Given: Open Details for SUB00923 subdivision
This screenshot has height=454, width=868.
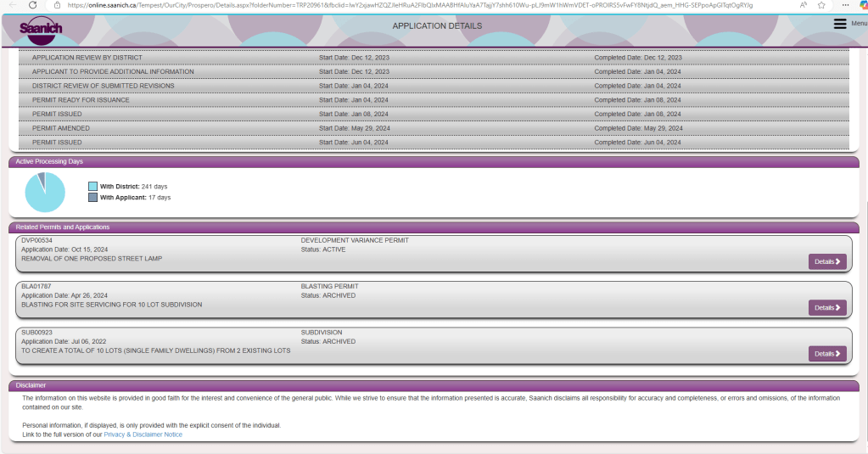Looking at the screenshot, I should click(x=826, y=354).
